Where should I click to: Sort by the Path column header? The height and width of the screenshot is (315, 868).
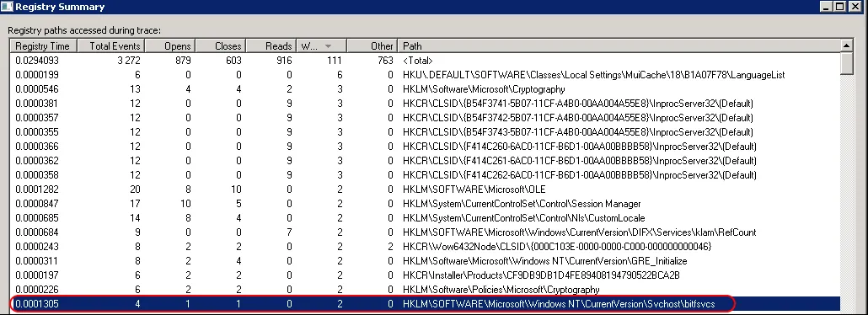click(619, 46)
